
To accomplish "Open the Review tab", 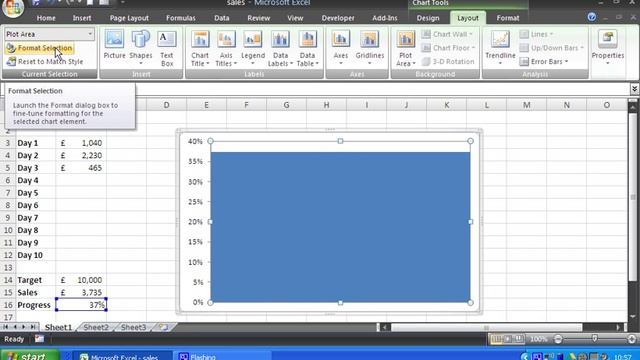I will 258,18.
